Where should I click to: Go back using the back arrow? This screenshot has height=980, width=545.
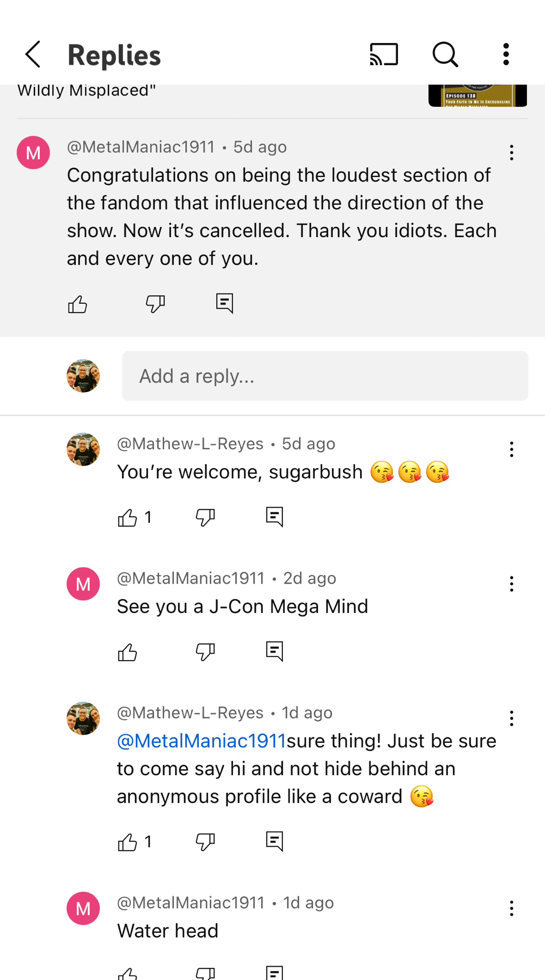click(33, 54)
